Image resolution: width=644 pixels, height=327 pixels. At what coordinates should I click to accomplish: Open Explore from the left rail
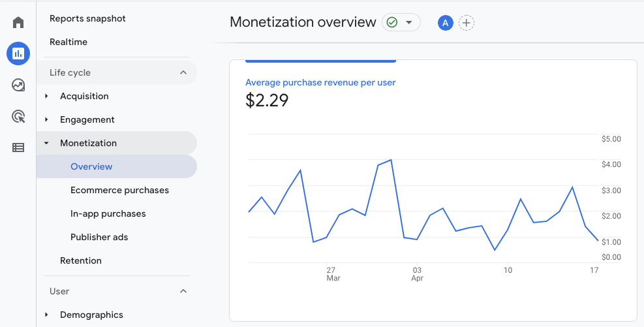[18, 85]
